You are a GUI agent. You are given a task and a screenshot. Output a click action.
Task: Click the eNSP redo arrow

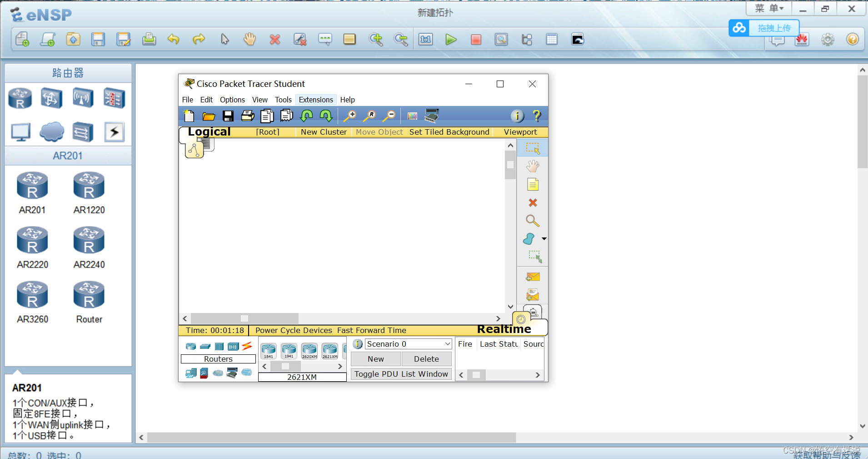pos(199,40)
